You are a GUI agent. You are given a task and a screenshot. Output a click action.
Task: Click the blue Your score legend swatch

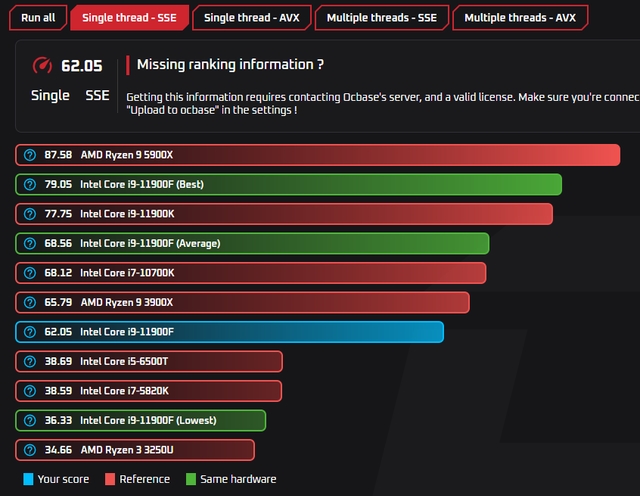(x=28, y=479)
